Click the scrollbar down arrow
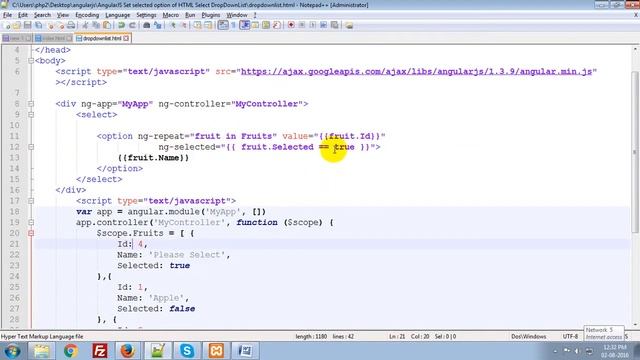Viewport: 640px width, 360px height. coord(635,325)
